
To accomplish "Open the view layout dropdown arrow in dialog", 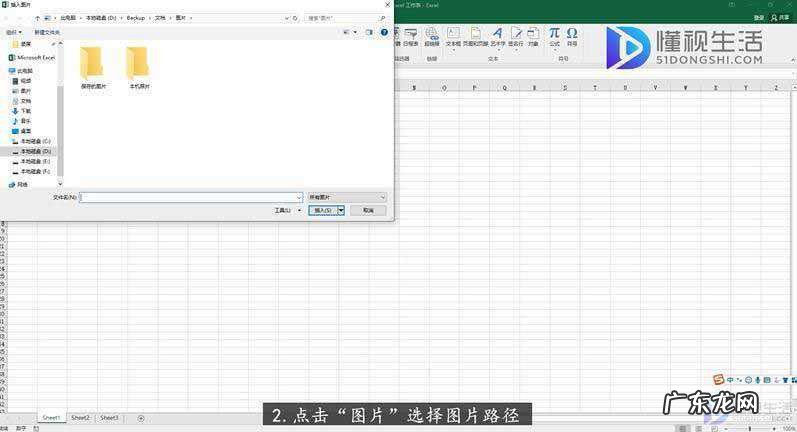I will [355, 32].
